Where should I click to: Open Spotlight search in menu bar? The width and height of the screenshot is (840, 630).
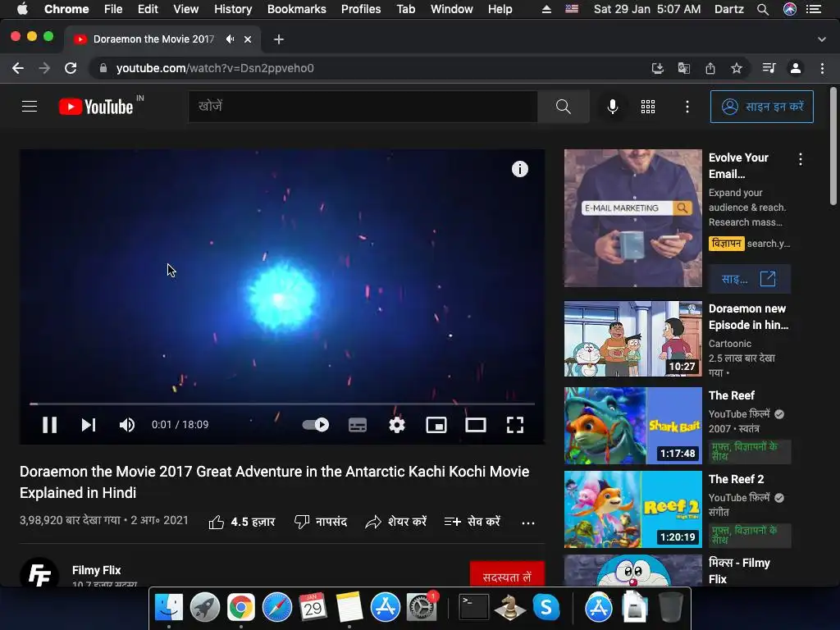pos(763,9)
